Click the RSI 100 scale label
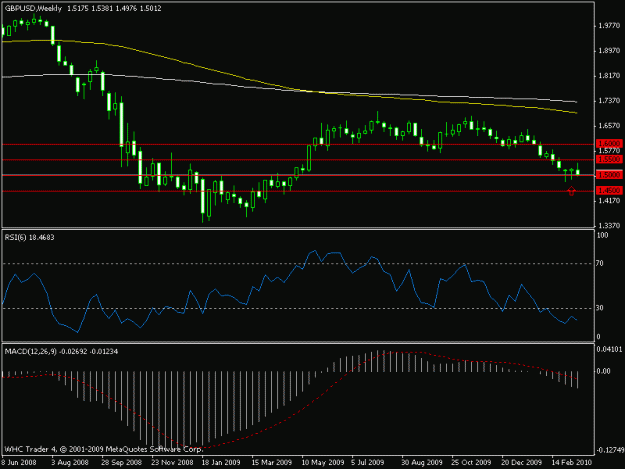 (x=602, y=235)
